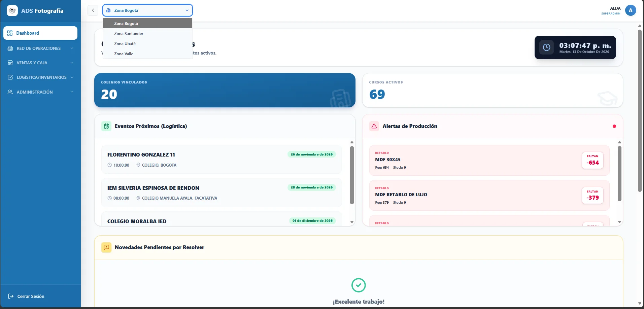644x309 pixels.
Task: Click the Eventos Próximos calendar icon
Action: point(106,126)
